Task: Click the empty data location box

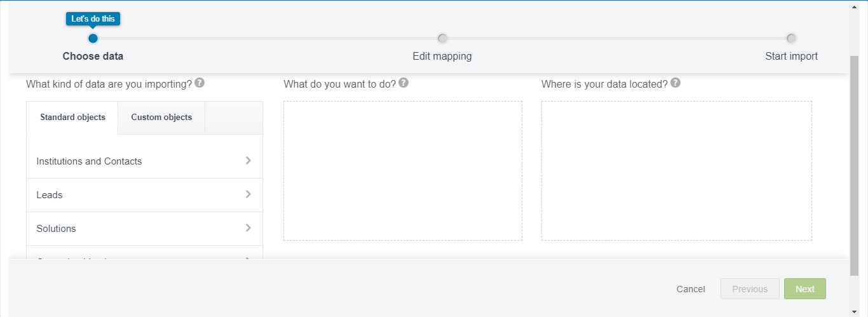Action: point(676,171)
